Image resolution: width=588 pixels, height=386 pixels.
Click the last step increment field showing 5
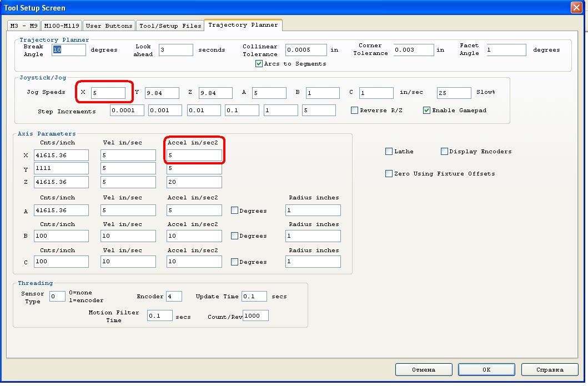pos(319,111)
